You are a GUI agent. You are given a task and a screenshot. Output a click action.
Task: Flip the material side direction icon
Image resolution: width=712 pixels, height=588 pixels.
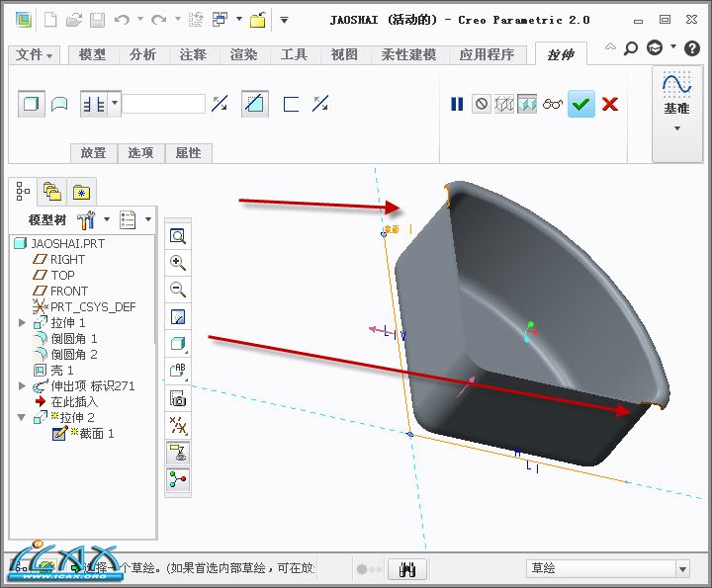320,104
